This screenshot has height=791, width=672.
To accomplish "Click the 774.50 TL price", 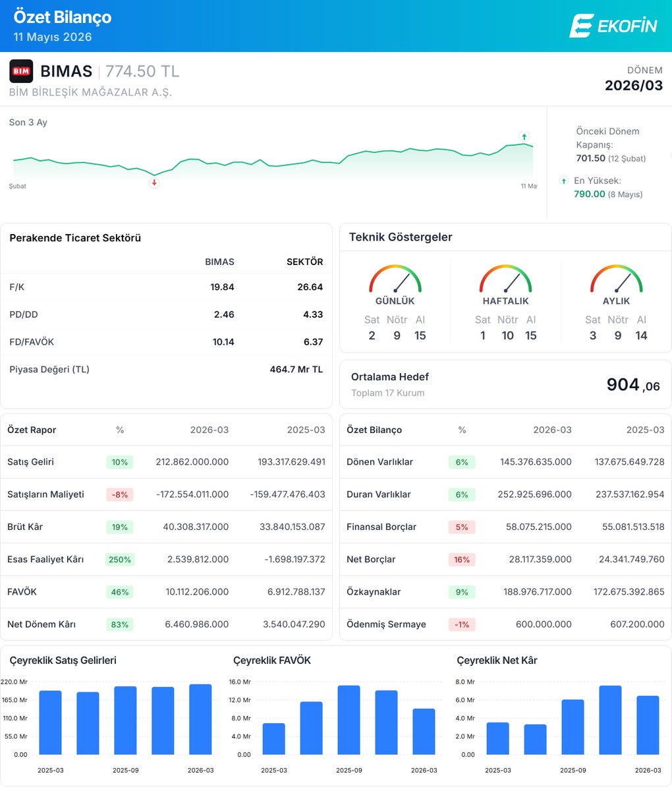I will 142,71.
